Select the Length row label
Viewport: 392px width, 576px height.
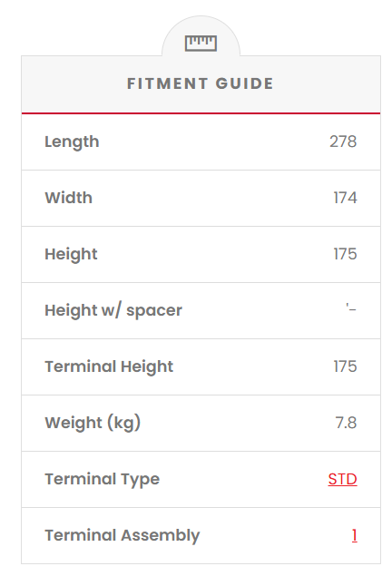(72, 142)
